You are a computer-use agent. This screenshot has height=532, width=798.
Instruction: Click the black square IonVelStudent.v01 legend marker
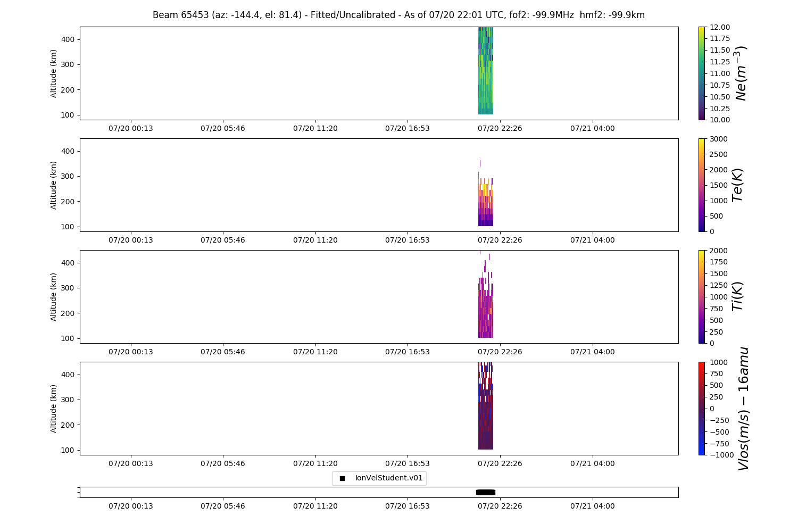(x=342, y=478)
